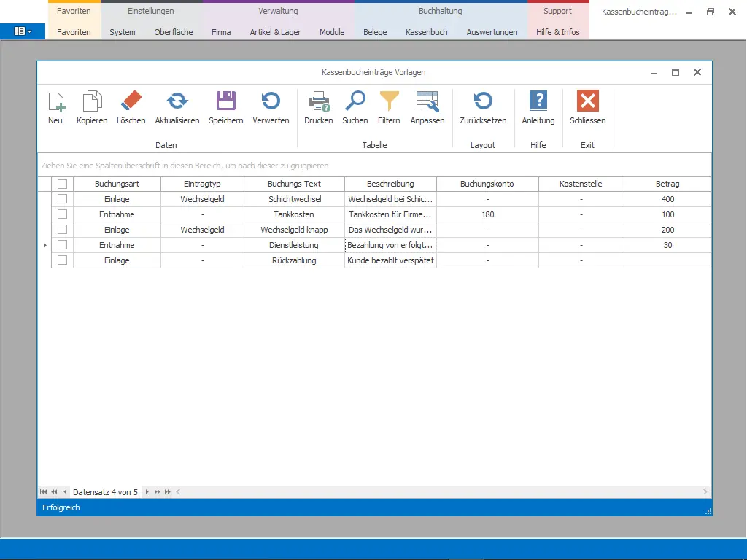Tick the checkbox for the Tankkosten row
This screenshot has height=560, width=747.
coord(63,214)
